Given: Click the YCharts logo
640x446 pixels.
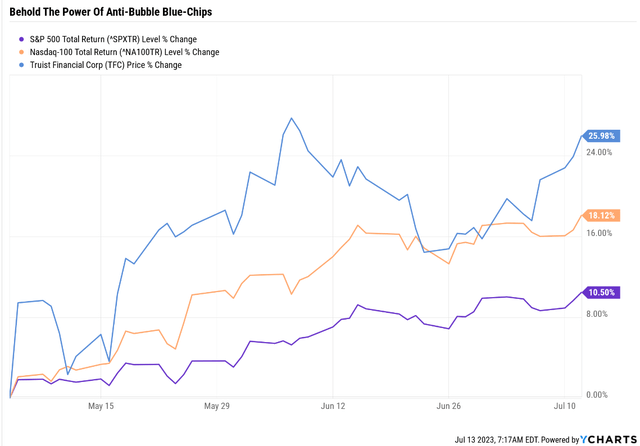Looking at the screenshot, I should click(x=608, y=439).
